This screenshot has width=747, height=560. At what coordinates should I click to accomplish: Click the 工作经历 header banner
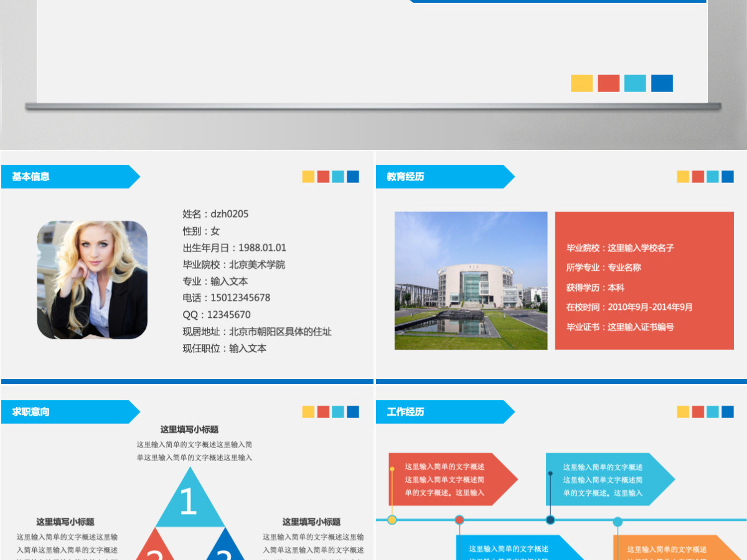pos(445,412)
